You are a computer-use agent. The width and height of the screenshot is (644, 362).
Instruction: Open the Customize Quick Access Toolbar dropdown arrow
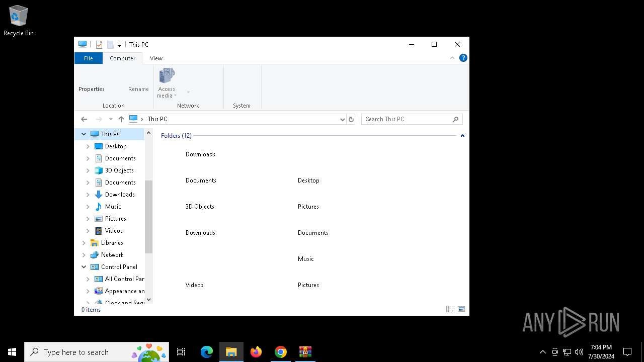click(x=119, y=45)
